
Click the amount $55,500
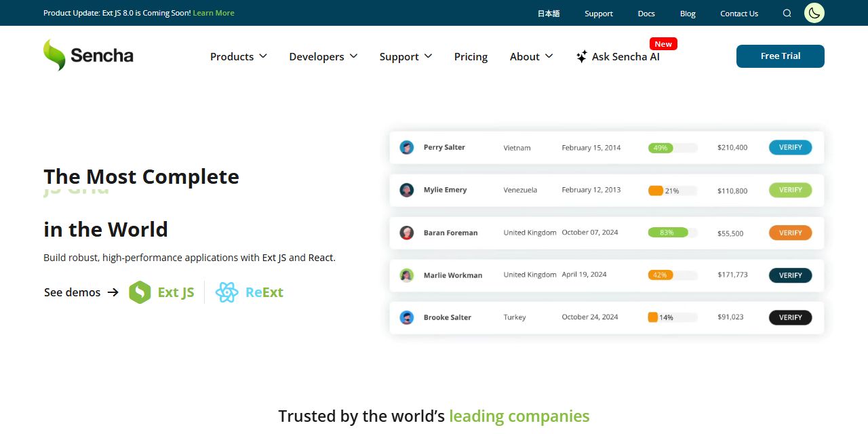tap(730, 233)
